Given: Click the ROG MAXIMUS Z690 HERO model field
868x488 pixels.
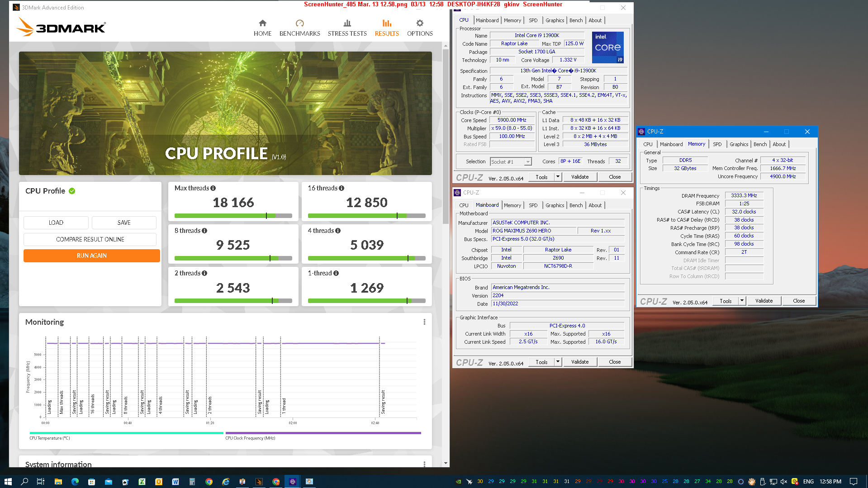Looking at the screenshot, I should (534, 231).
